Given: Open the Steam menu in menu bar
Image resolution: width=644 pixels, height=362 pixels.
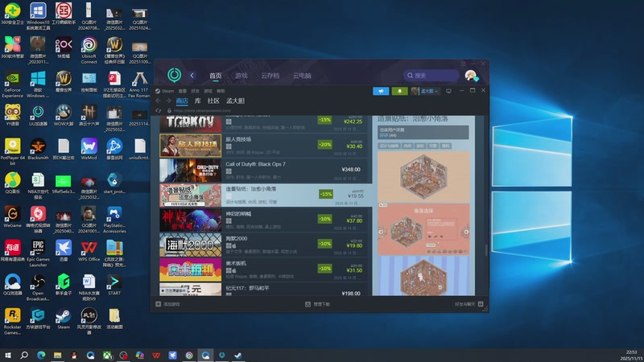Looking at the screenshot, I should click(165, 91).
